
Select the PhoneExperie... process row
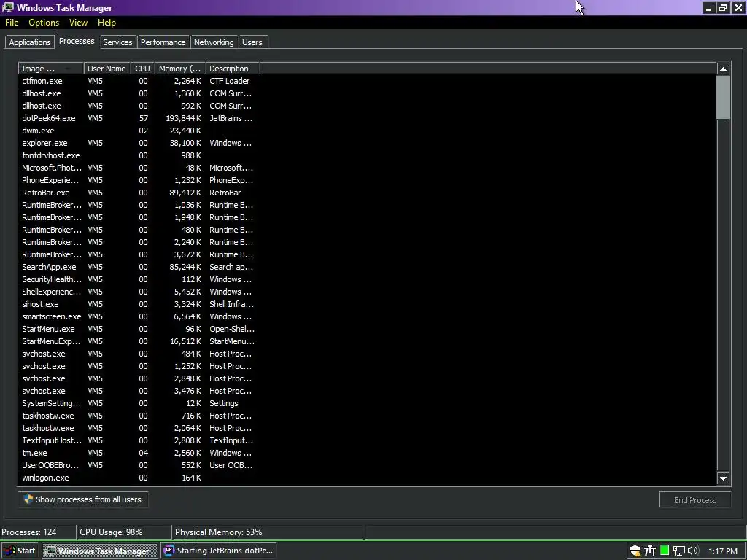(138, 180)
